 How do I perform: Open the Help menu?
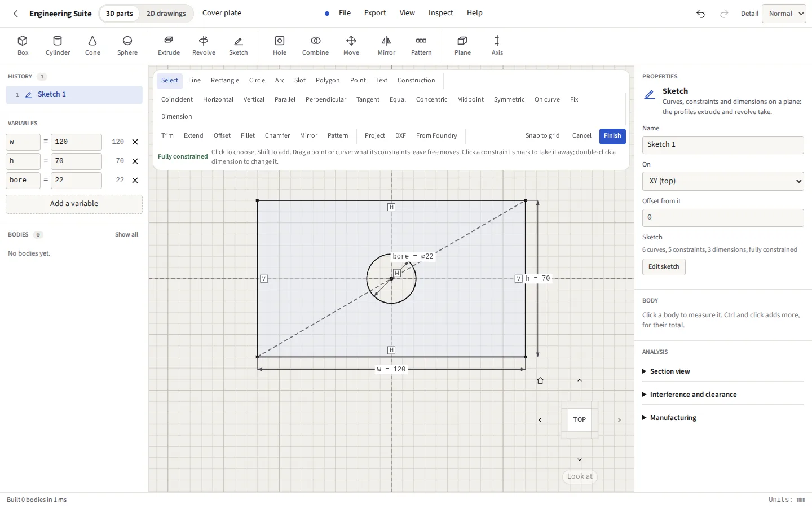474,12
